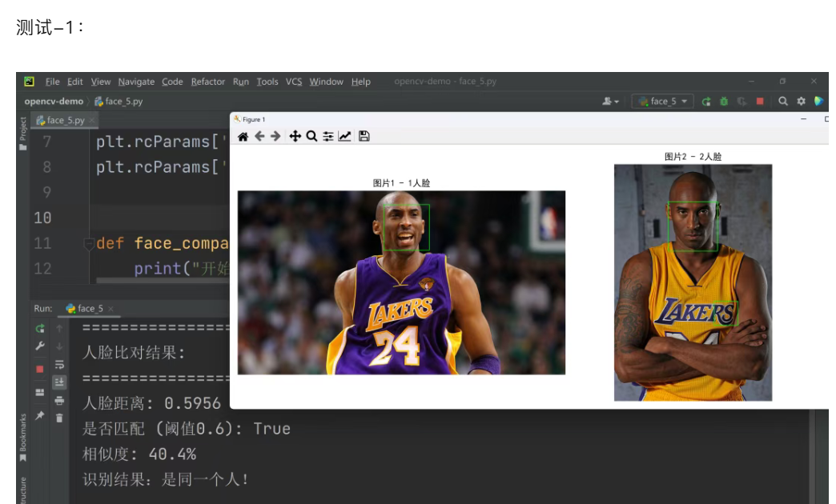
Task: Open the Run menu
Action: [241, 82]
